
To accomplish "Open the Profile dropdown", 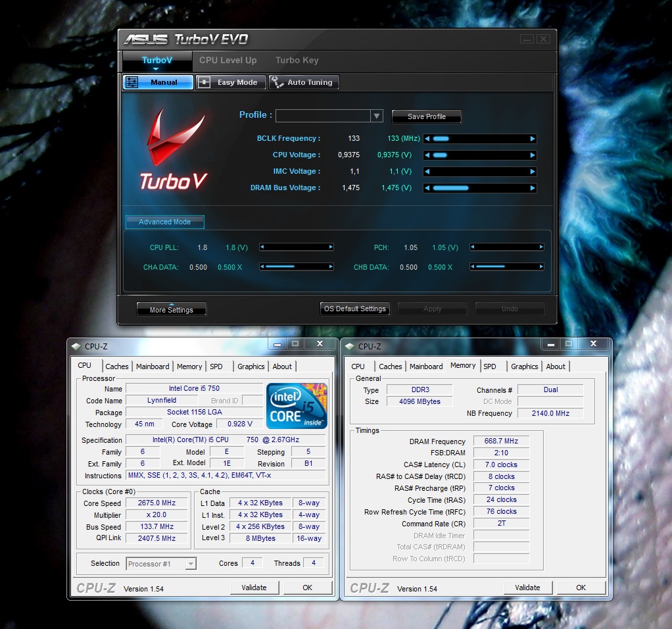I will pyautogui.click(x=377, y=116).
